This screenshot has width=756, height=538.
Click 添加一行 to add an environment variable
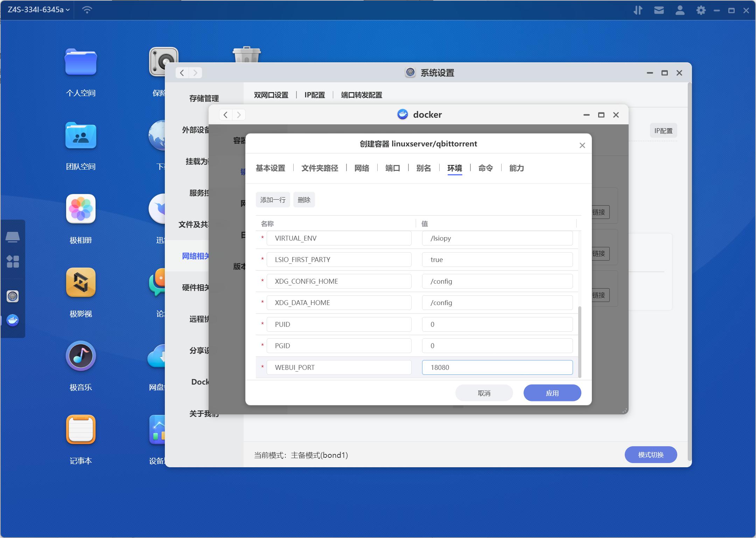tap(272, 199)
